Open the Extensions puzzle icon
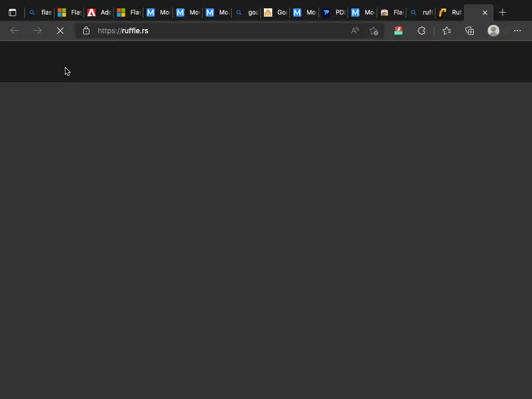 point(421,31)
